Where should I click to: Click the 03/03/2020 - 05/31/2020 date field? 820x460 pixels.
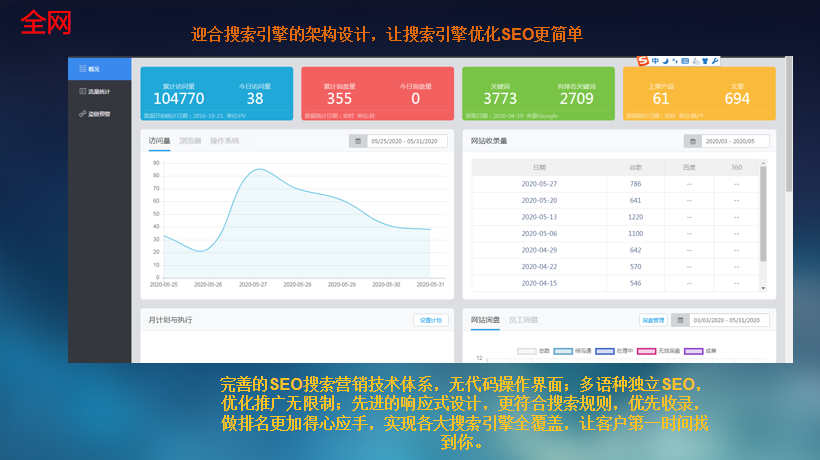tap(729, 320)
